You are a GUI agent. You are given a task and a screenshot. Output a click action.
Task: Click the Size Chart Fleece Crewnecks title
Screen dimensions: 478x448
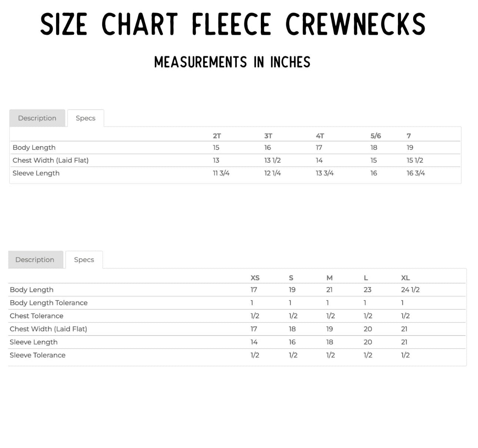pyautogui.click(x=233, y=24)
